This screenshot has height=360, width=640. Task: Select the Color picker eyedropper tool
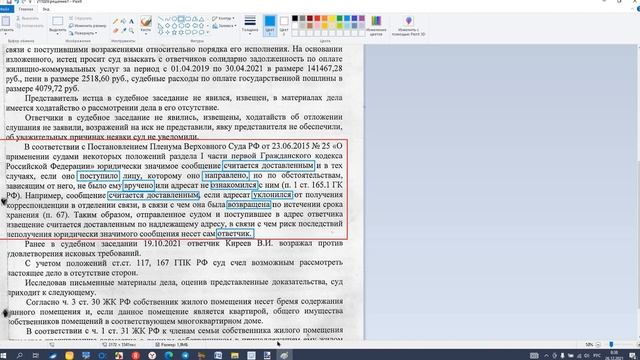coord(124,30)
